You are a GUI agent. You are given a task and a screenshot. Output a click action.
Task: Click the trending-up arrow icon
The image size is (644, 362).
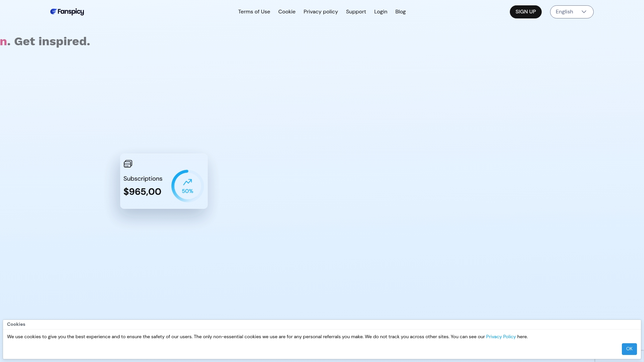point(187,182)
